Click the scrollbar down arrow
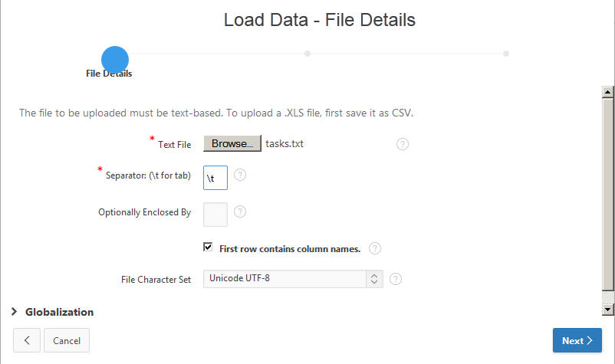The image size is (615, 364). 608,309
